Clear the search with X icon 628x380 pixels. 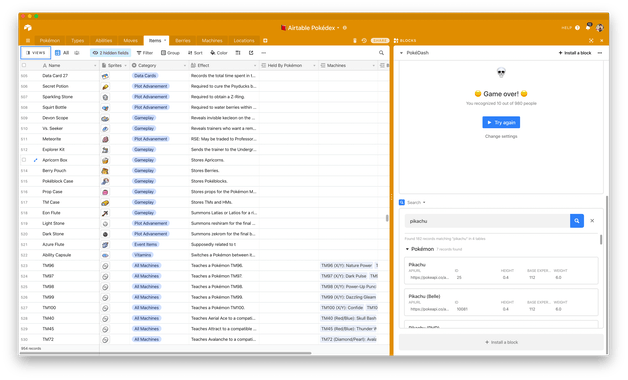point(592,221)
